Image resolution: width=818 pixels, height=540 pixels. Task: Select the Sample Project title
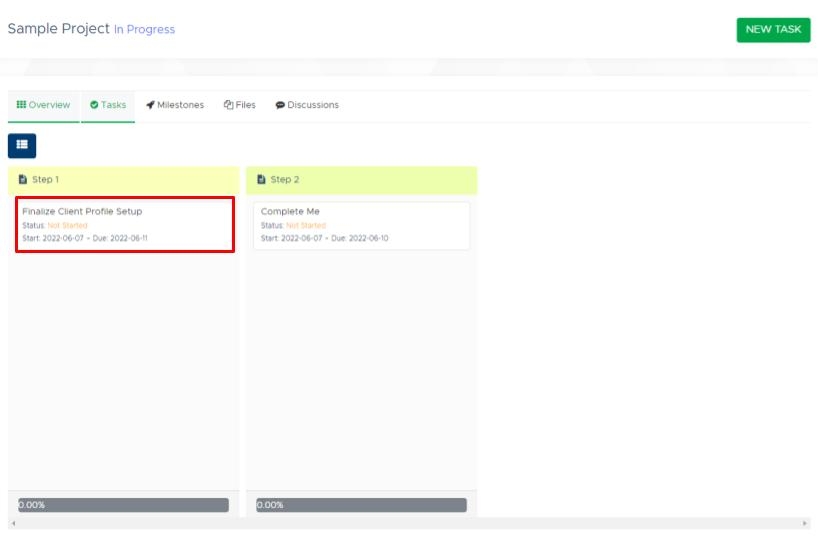58,29
